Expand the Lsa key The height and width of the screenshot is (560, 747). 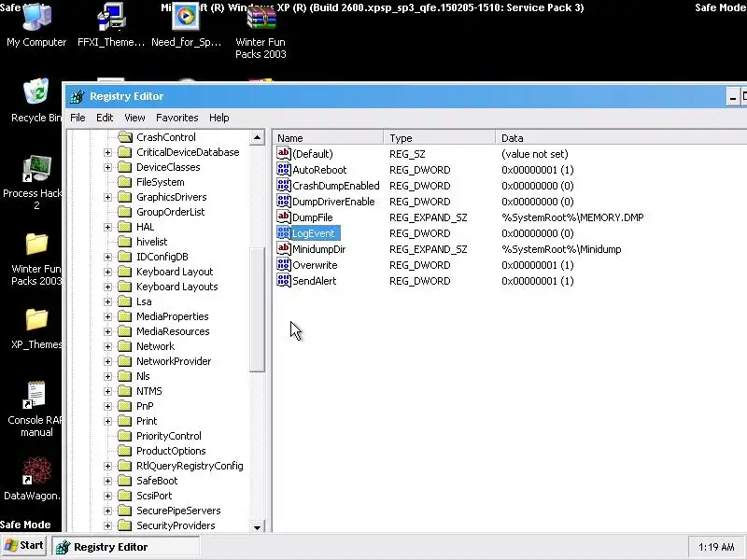tap(107, 301)
